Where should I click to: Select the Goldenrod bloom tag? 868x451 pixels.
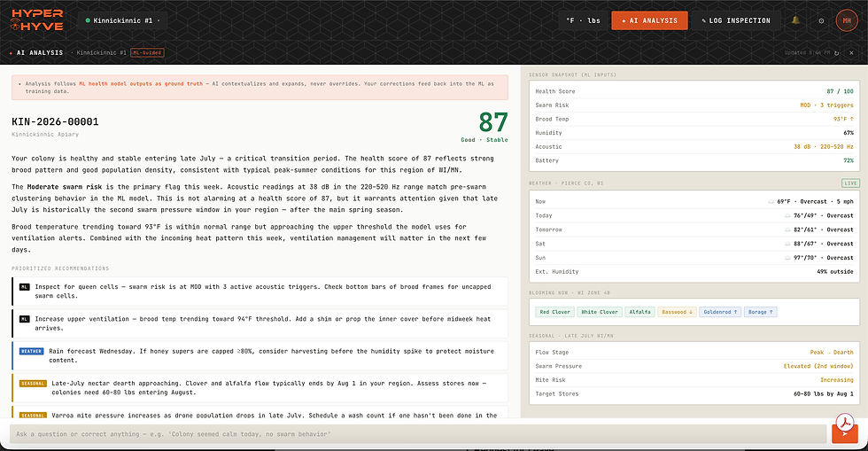point(720,312)
